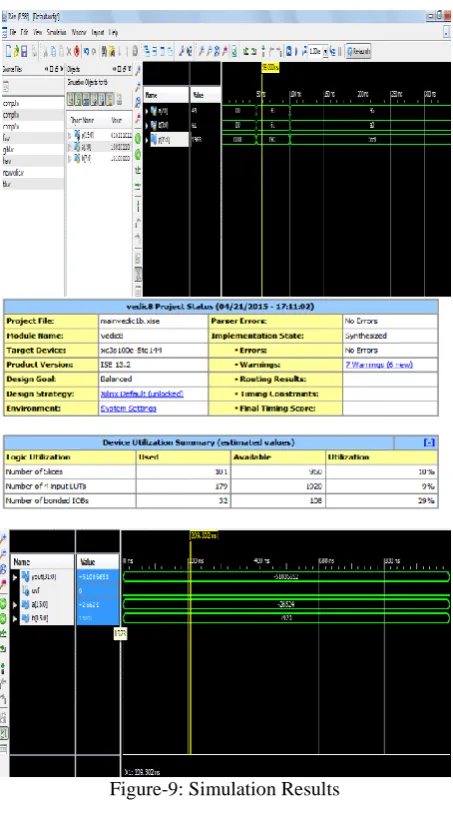This screenshot has width=453, height=819.
Task: Click the Name column header in upper waveform
Action: tap(166, 95)
